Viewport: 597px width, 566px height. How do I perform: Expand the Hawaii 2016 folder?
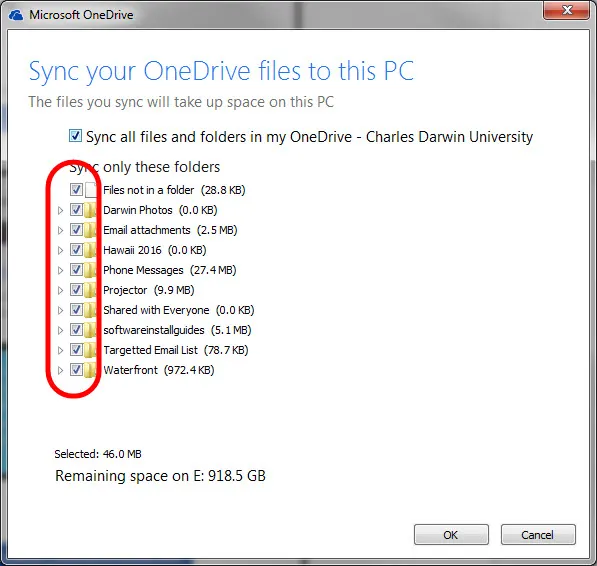point(60,250)
